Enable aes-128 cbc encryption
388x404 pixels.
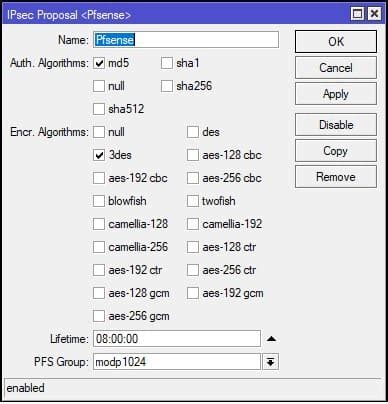[x=193, y=155]
